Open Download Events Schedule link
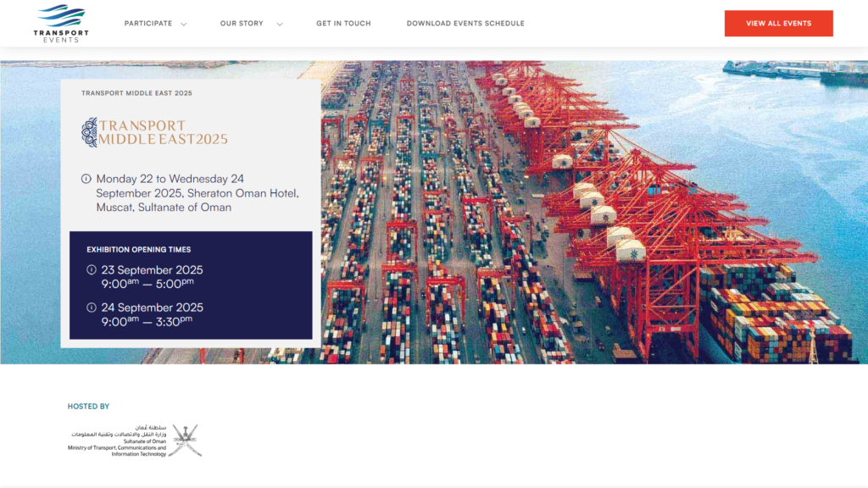Image resolution: width=868 pixels, height=488 pixels. [x=465, y=23]
